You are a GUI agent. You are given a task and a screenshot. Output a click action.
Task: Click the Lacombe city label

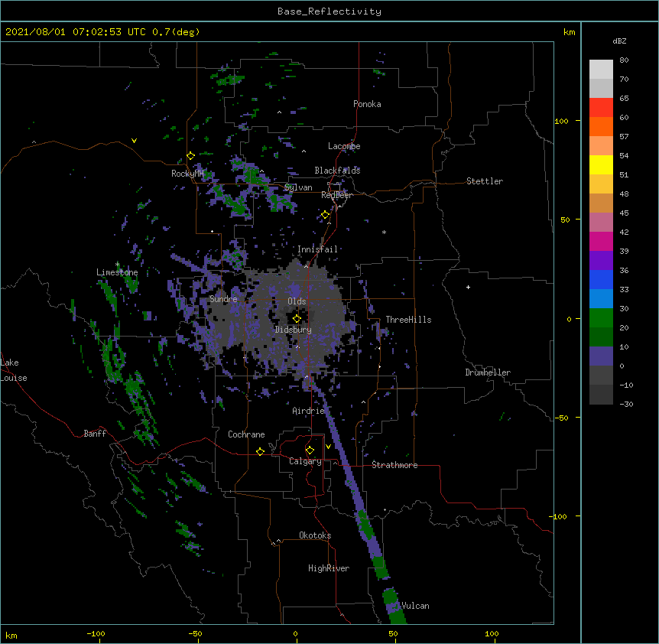[344, 146]
